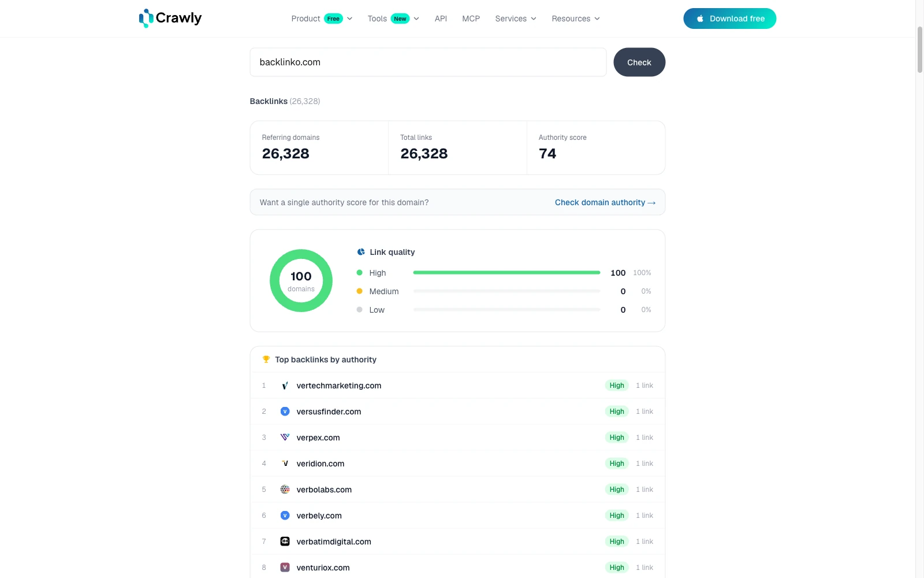Open the Product dropdown menu
924x578 pixels.
pyautogui.click(x=322, y=18)
